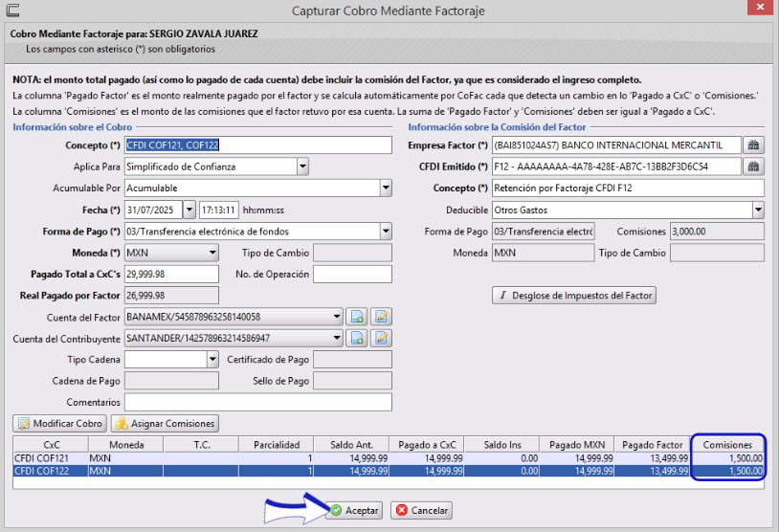Click the Saldo Ant. column header

(x=351, y=445)
